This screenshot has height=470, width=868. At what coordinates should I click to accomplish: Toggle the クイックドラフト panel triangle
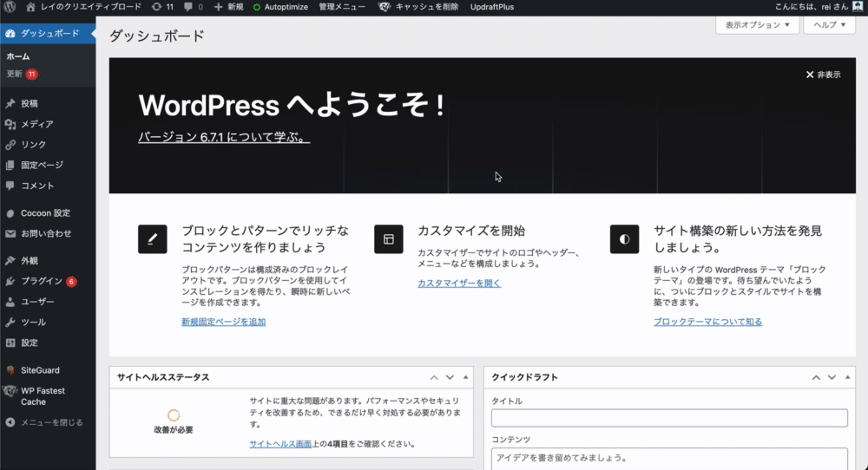click(x=847, y=377)
